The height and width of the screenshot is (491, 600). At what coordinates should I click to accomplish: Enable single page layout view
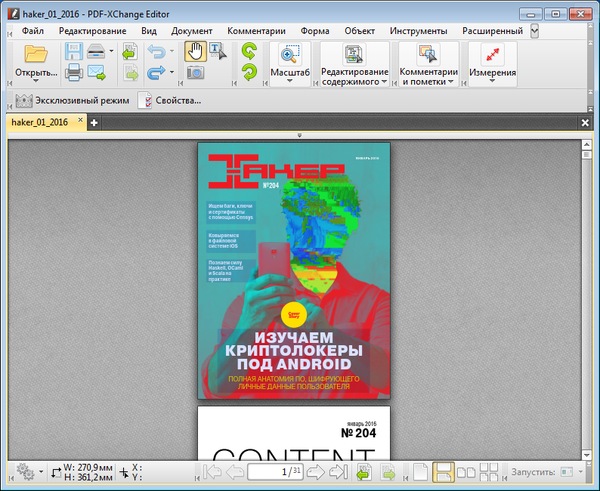point(420,471)
